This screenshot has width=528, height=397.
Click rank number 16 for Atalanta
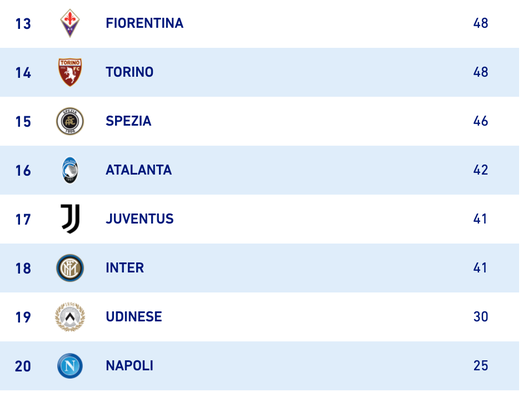23,171
